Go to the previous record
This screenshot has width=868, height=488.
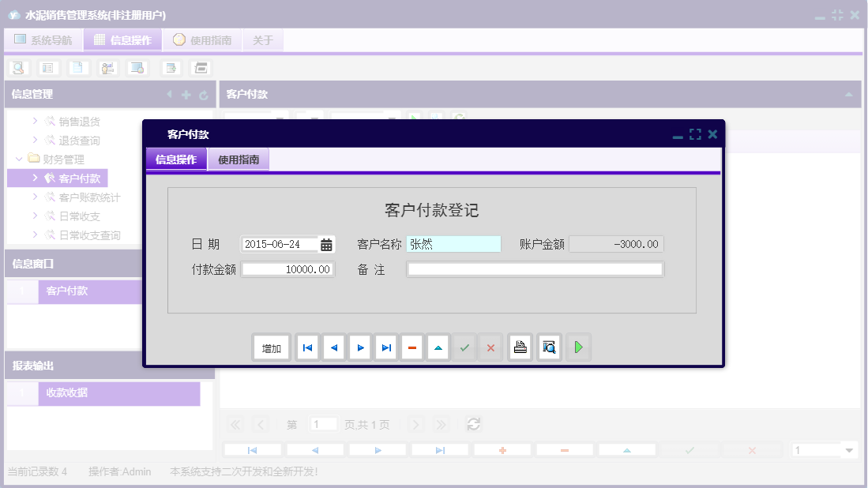click(333, 347)
